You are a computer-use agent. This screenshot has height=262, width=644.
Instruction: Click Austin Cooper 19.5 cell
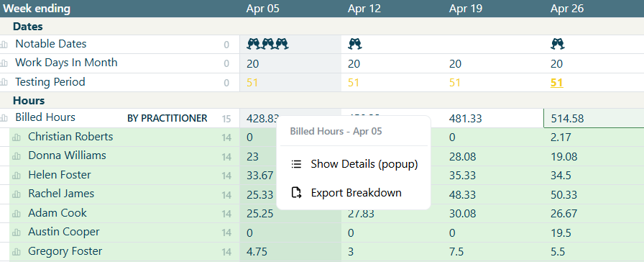point(561,232)
